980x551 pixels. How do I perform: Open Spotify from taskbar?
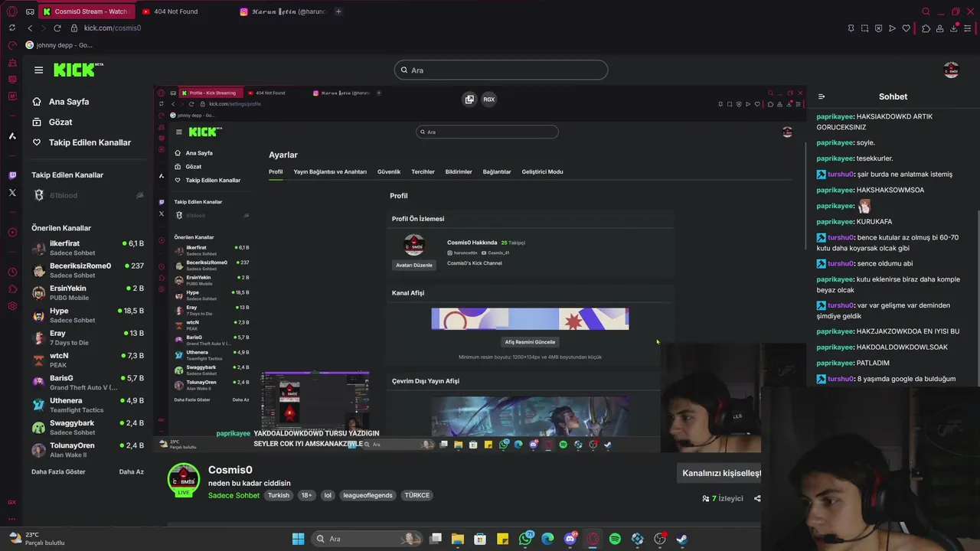(615, 539)
